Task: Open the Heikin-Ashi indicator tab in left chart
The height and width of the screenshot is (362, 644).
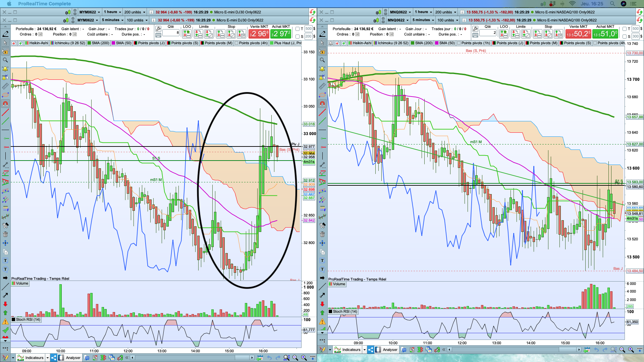Action: click(x=36, y=43)
